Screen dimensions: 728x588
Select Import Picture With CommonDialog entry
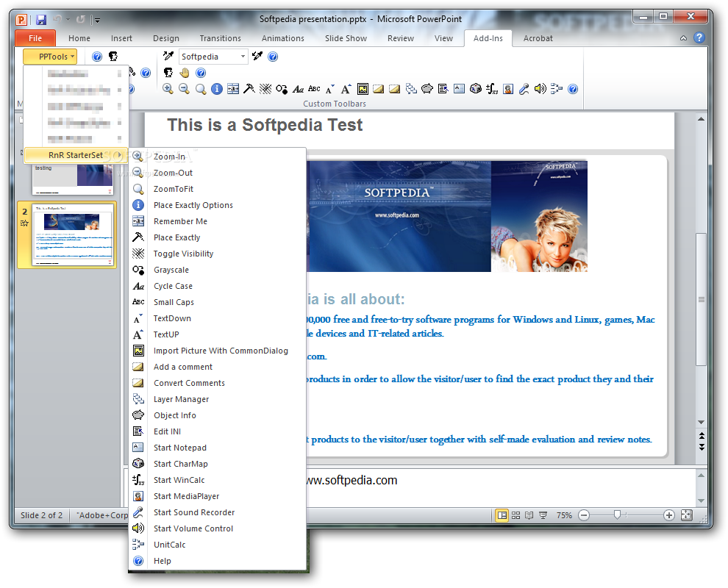point(217,351)
